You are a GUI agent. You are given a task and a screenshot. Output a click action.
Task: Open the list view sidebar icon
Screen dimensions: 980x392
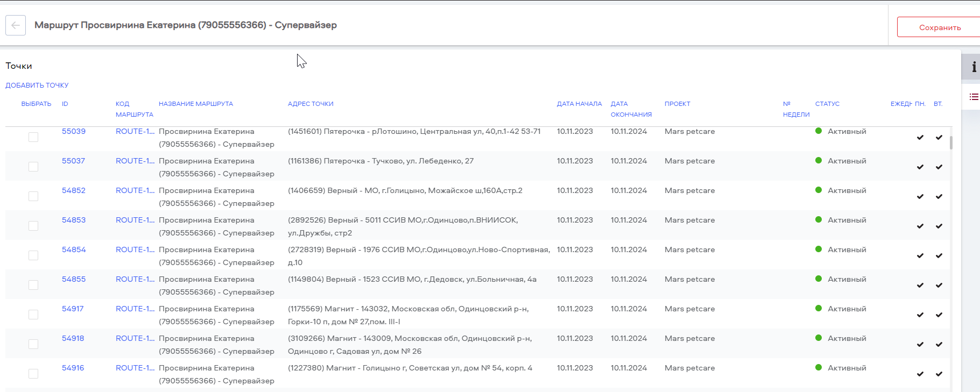973,97
